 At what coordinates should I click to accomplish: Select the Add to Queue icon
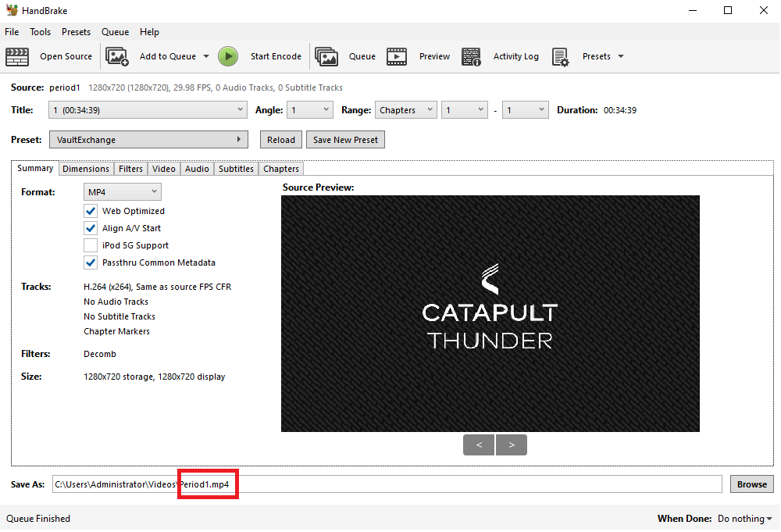tap(117, 55)
